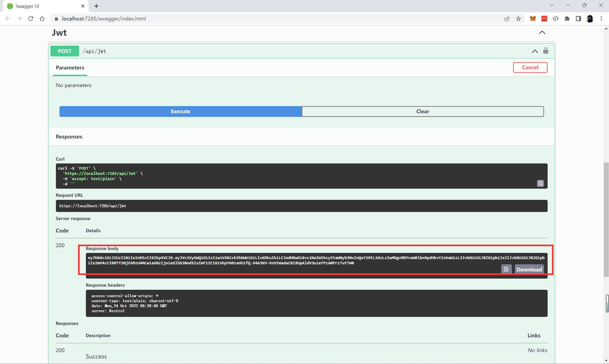Open the Chrome three-dot menu
Image resolution: width=609 pixels, height=364 pixels.
601,19
